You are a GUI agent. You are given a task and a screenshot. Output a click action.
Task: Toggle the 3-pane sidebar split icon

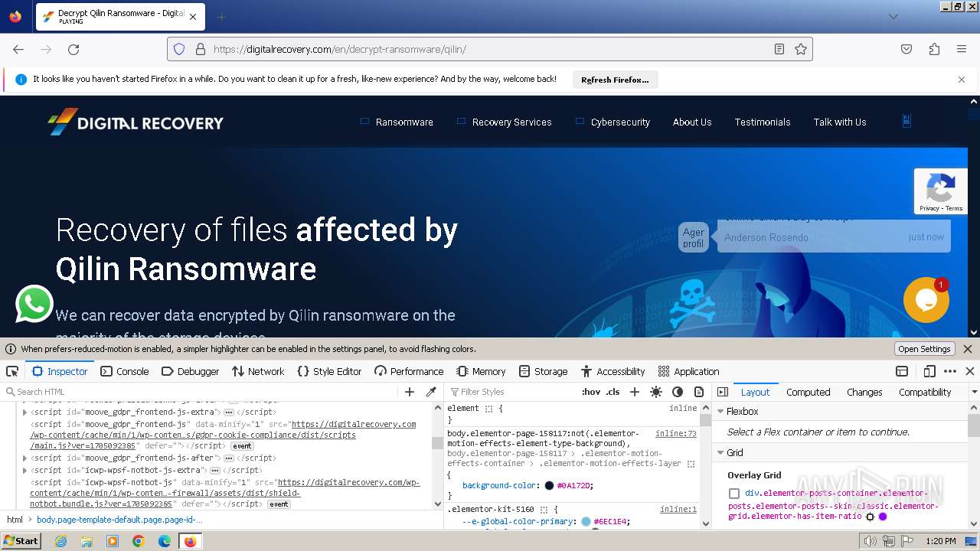click(723, 392)
